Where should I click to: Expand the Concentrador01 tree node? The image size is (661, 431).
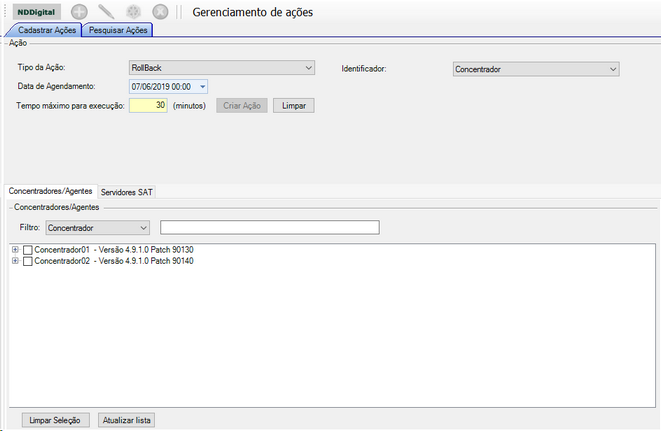[15, 250]
